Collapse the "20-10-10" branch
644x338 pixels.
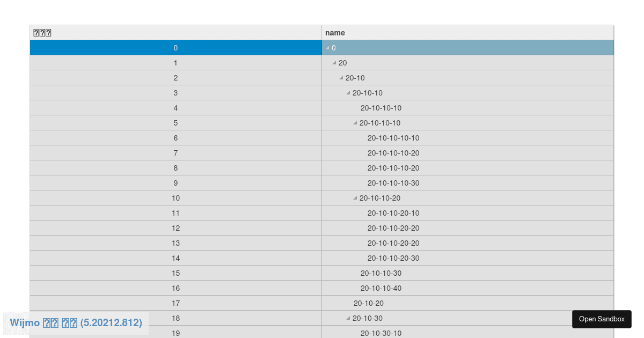point(348,93)
